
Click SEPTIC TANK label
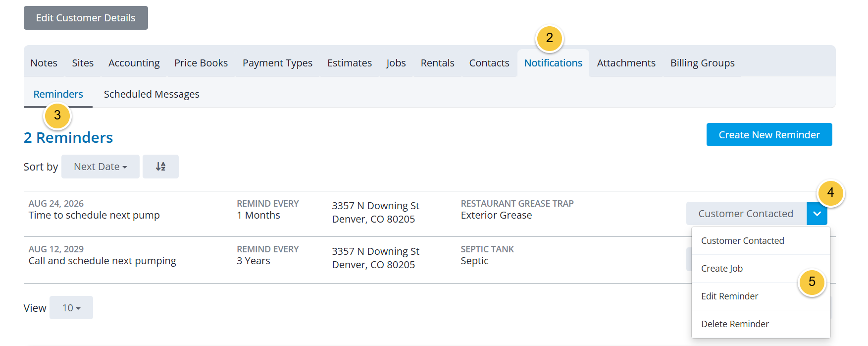pyautogui.click(x=488, y=249)
